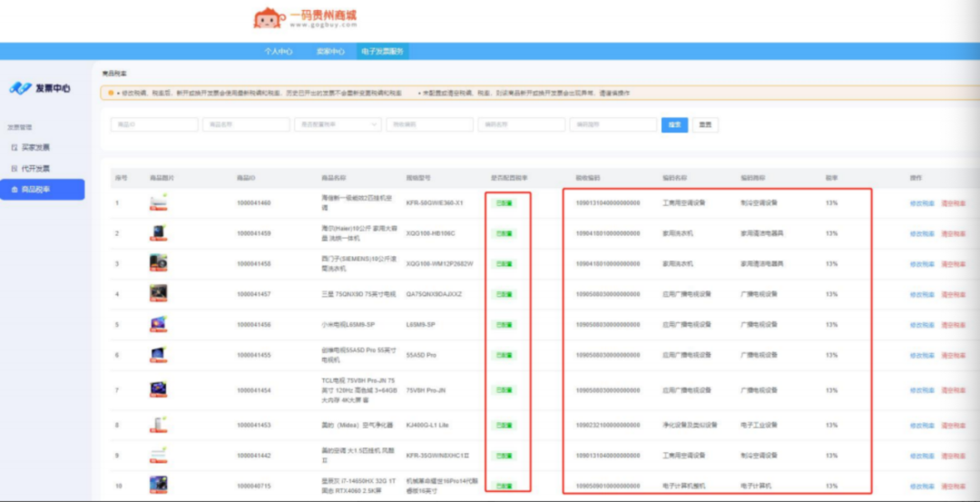Screen dimensions: 980x502
Task: Click the spec cell 75V8H Pro-JN
Action: 426,390
